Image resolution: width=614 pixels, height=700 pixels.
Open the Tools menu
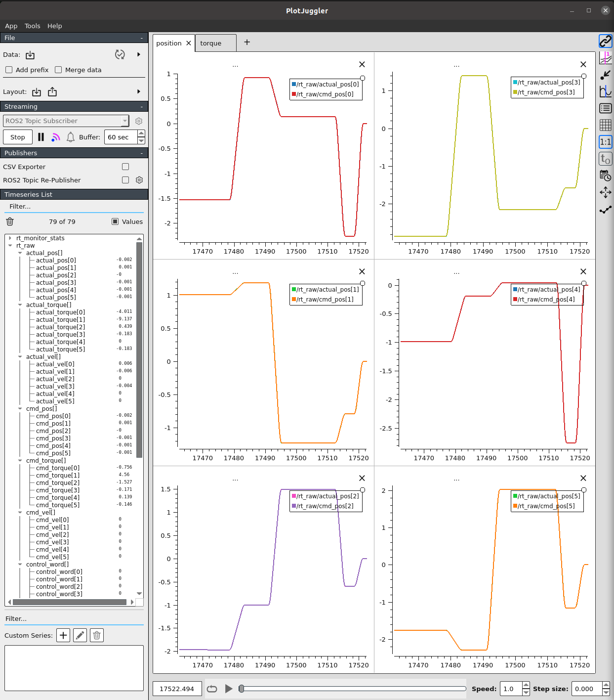(x=32, y=26)
